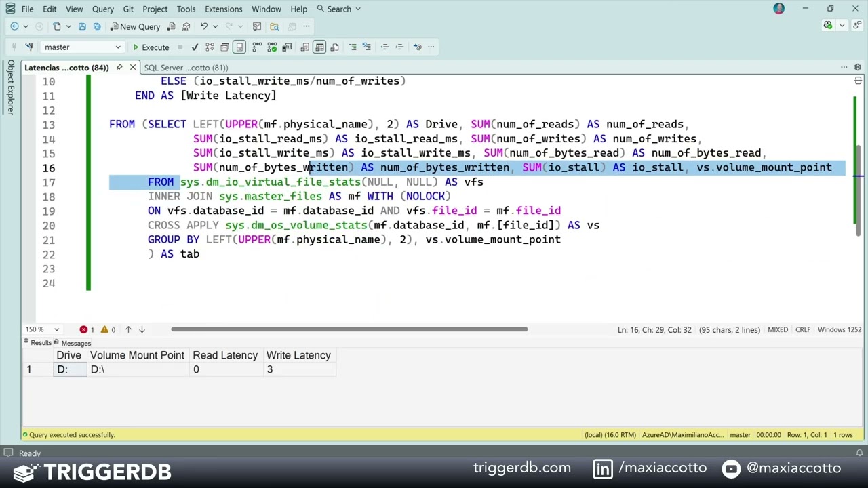Click Specify Values for Template Parameters icon
Image resolution: width=868 pixels, height=488 pixels.
[417, 47]
